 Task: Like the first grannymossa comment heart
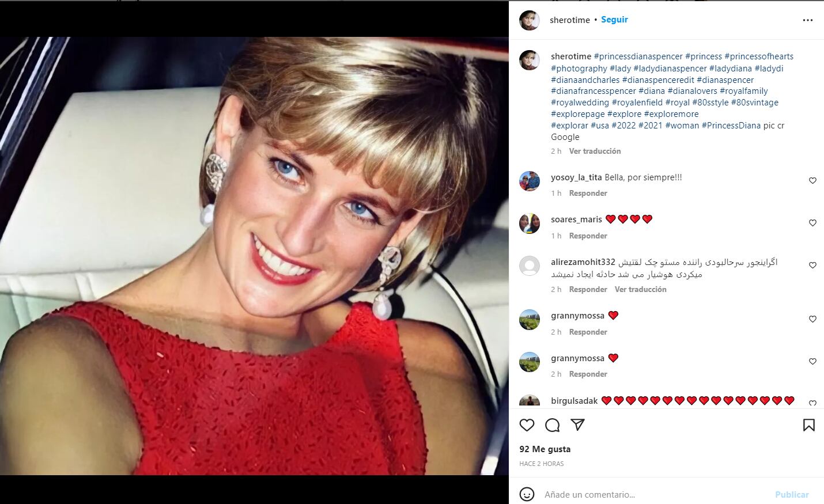tap(812, 319)
